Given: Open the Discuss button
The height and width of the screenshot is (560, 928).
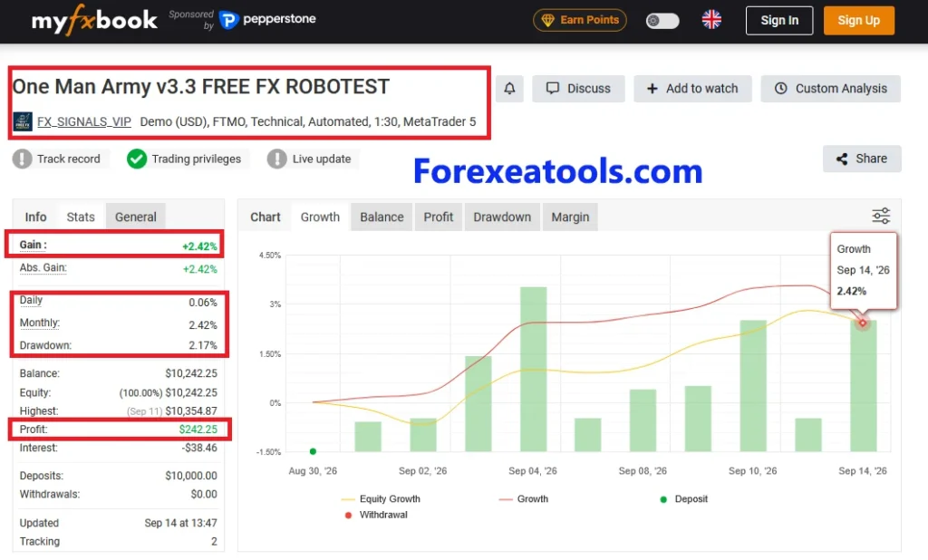Looking at the screenshot, I should pyautogui.click(x=578, y=89).
